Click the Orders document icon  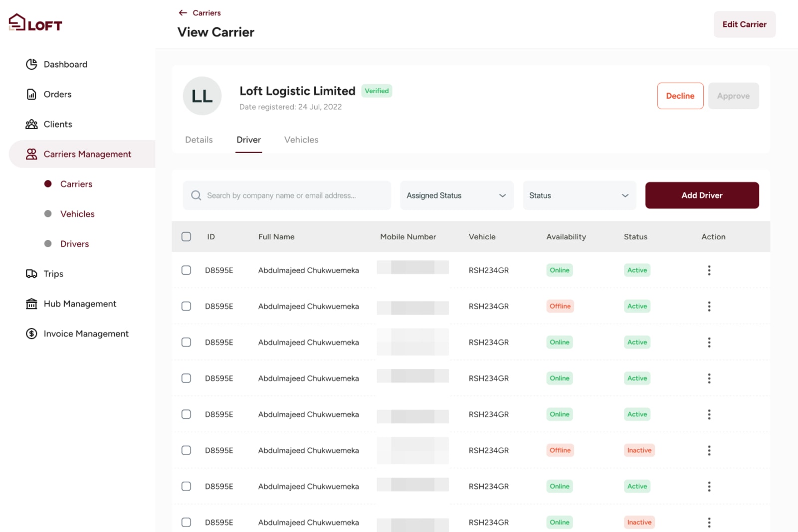point(31,94)
